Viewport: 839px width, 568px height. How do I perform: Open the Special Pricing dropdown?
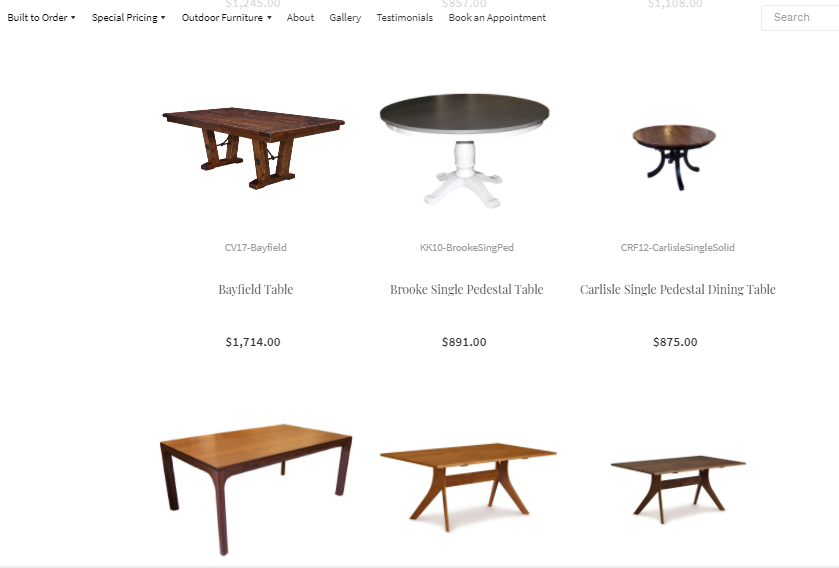(x=128, y=18)
